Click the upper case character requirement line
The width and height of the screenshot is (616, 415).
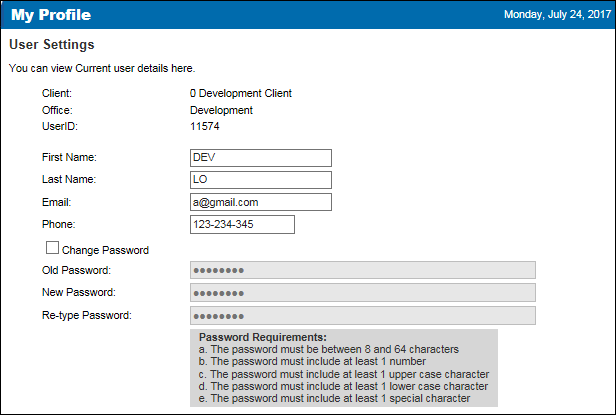(344, 374)
